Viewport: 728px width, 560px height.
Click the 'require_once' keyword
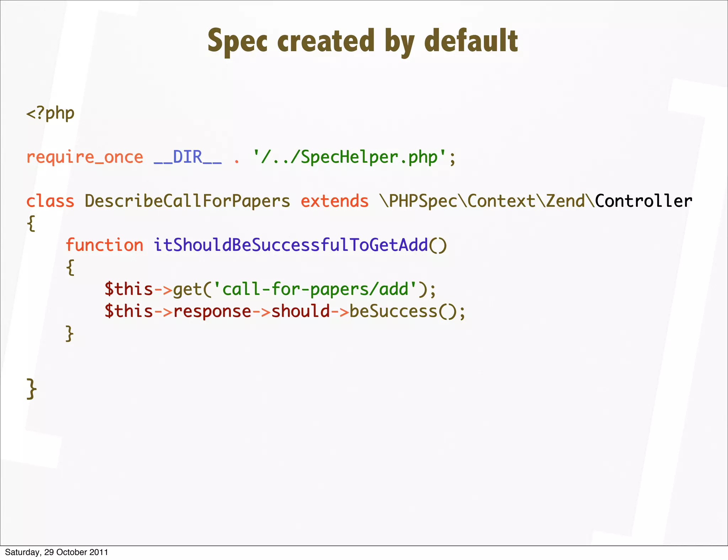[85, 157]
